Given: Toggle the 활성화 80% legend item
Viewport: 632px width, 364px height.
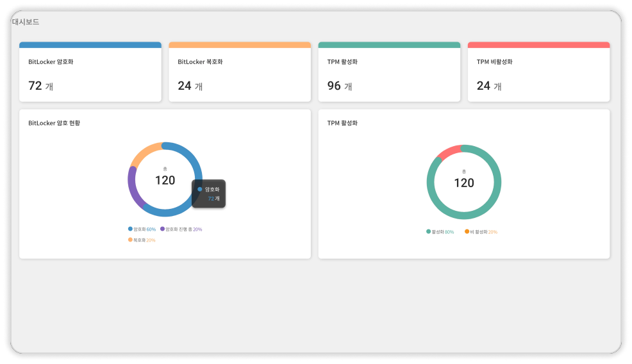Looking at the screenshot, I should [440, 232].
